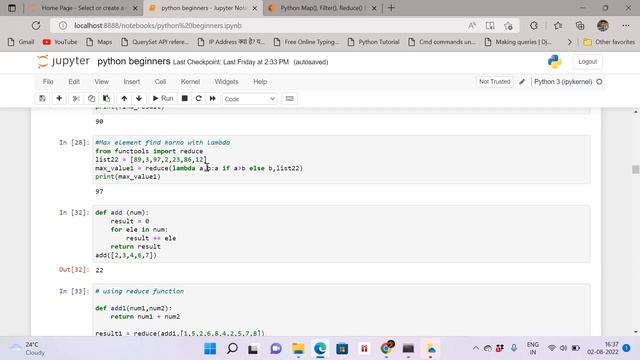640x360 pixels.
Task: Click the Last Checkpoint text
Action: [231, 62]
